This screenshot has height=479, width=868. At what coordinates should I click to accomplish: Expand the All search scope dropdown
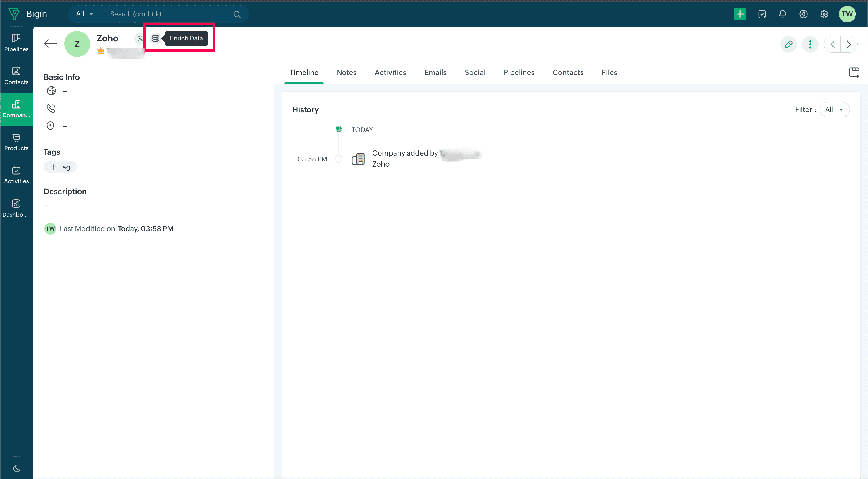85,14
